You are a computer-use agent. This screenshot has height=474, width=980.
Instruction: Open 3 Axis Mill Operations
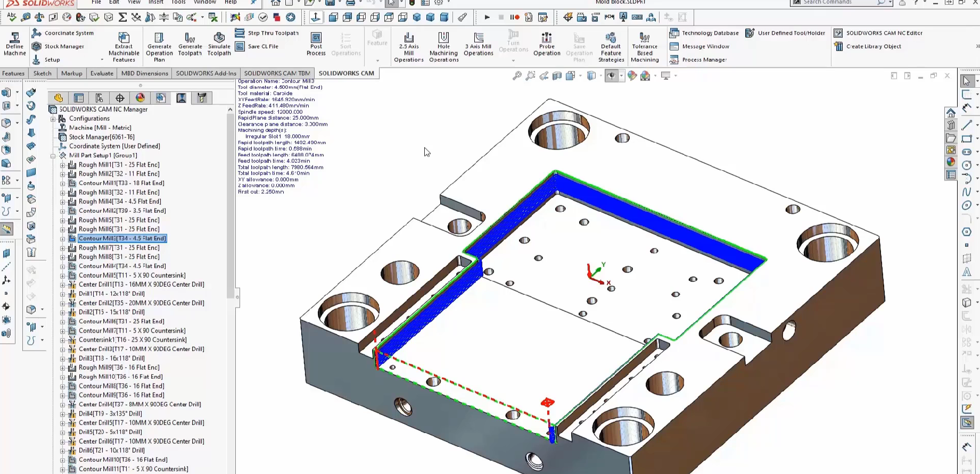click(478, 44)
